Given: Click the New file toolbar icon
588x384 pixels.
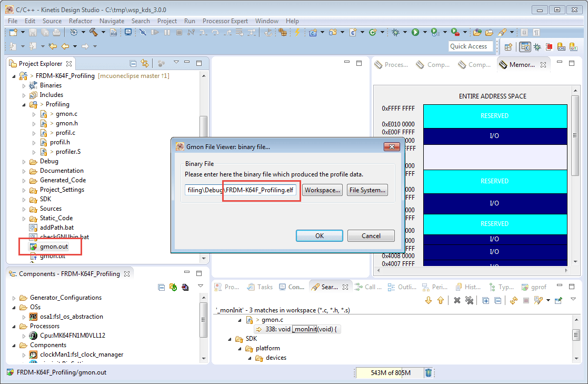Looking at the screenshot, I should click(x=13, y=32).
